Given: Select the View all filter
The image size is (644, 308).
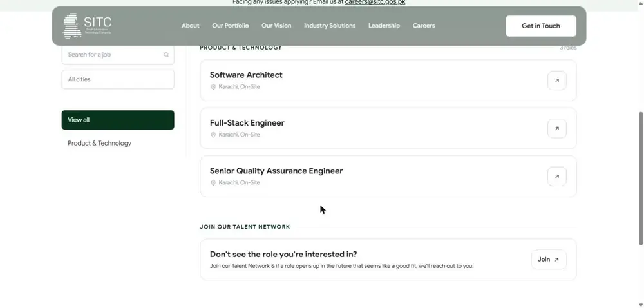Looking at the screenshot, I should point(118,120).
